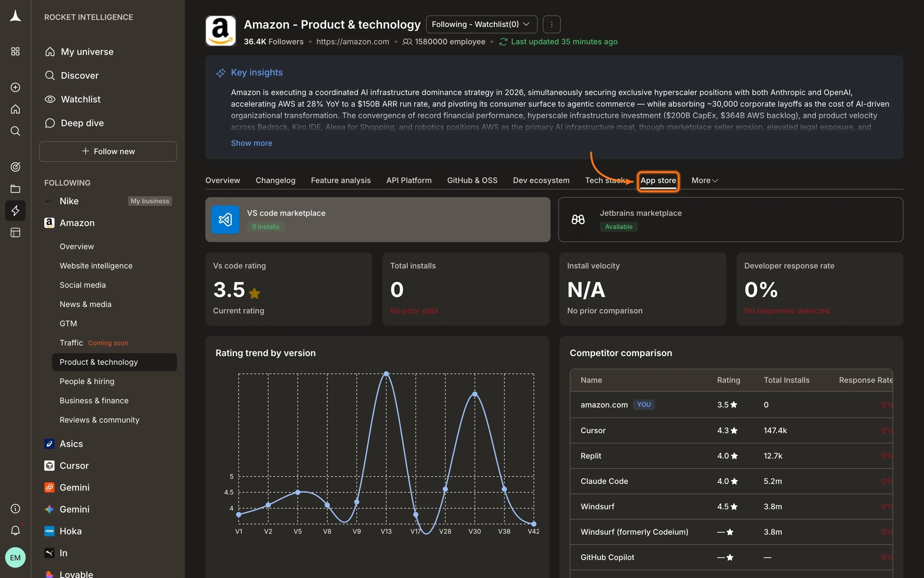Click the Jetbrains marketplace binoculars icon
The height and width of the screenshot is (578, 924).
(578, 219)
